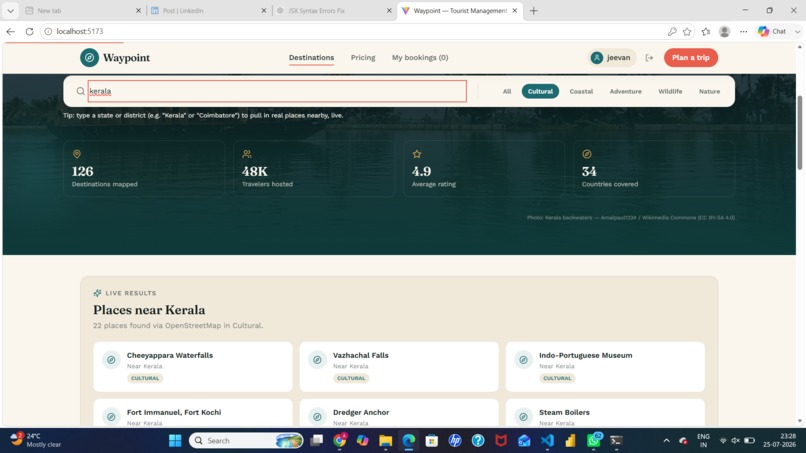
Task: Open WhatsApp from the taskbar
Action: (x=594, y=441)
